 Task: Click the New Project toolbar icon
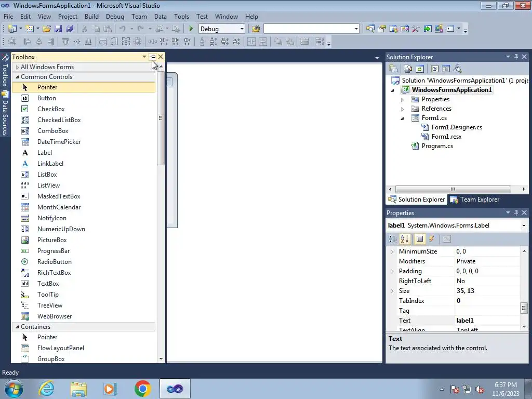[12, 29]
